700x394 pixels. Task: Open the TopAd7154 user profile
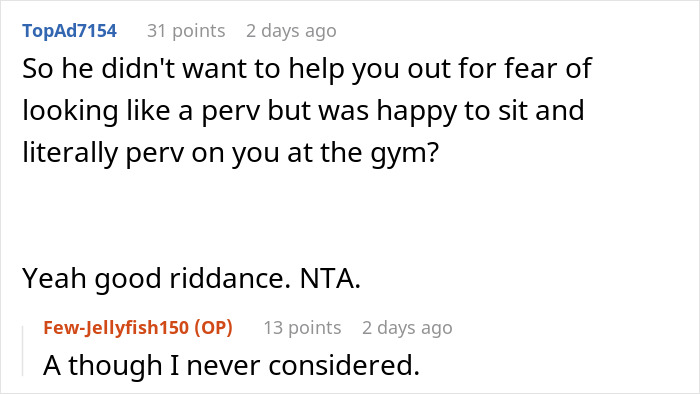coord(70,31)
